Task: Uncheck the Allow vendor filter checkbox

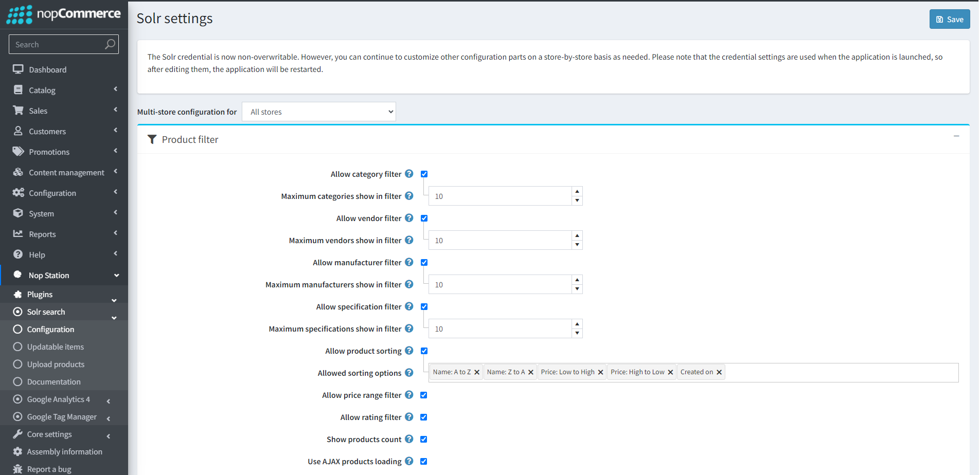Action: click(x=424, y=218)
